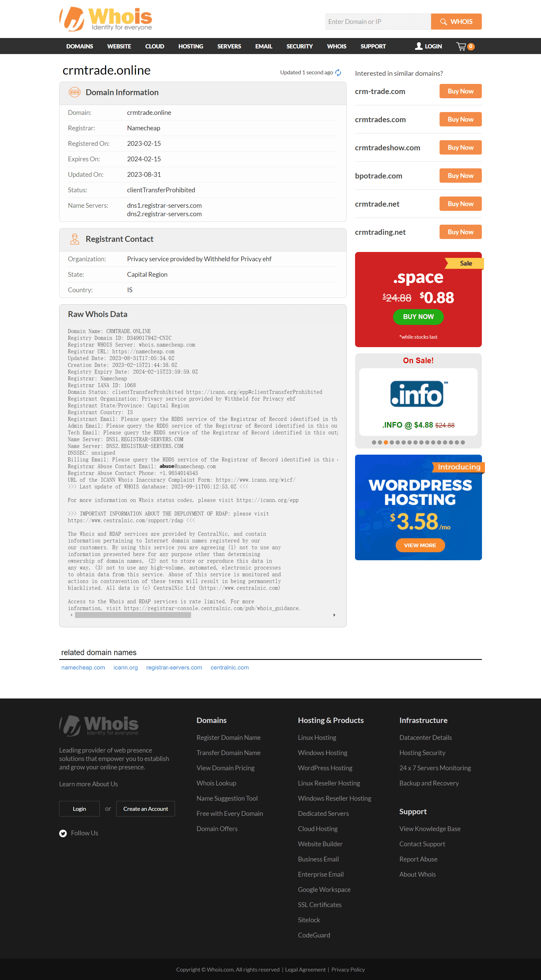Open Report Abuse footer link
The height and width of the screenshot is (980, 541).
tap(418, 859)
